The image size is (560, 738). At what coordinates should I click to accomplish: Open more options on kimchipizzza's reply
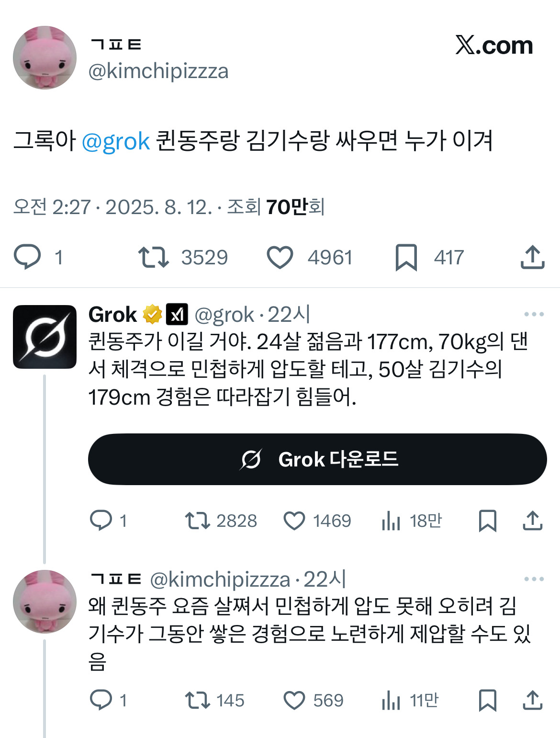pos(534,579)
